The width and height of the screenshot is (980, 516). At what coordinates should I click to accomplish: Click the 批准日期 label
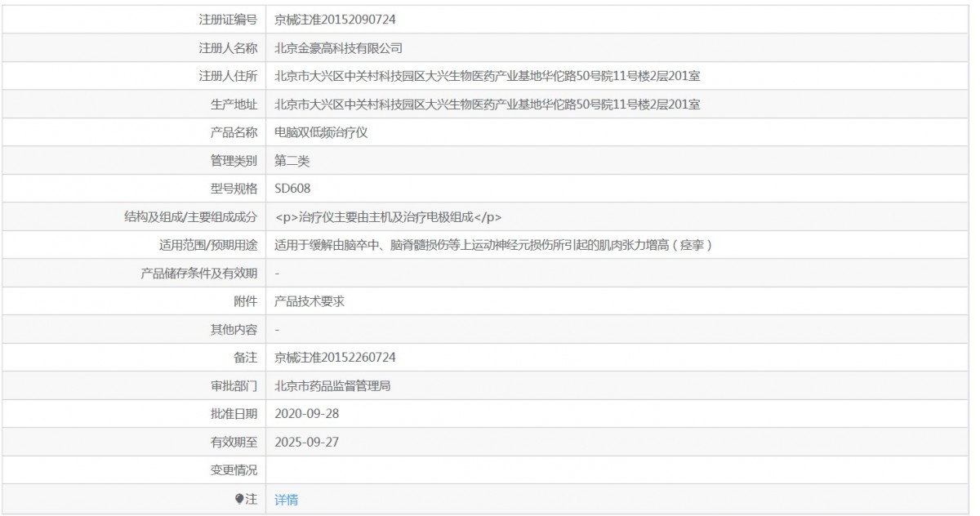click(x=234, y=414)
